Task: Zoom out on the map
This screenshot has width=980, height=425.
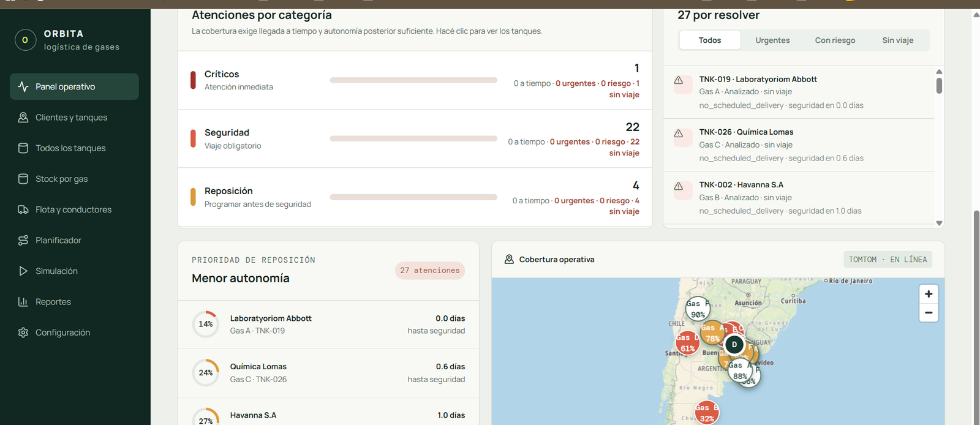Action: tap(929, 312)
